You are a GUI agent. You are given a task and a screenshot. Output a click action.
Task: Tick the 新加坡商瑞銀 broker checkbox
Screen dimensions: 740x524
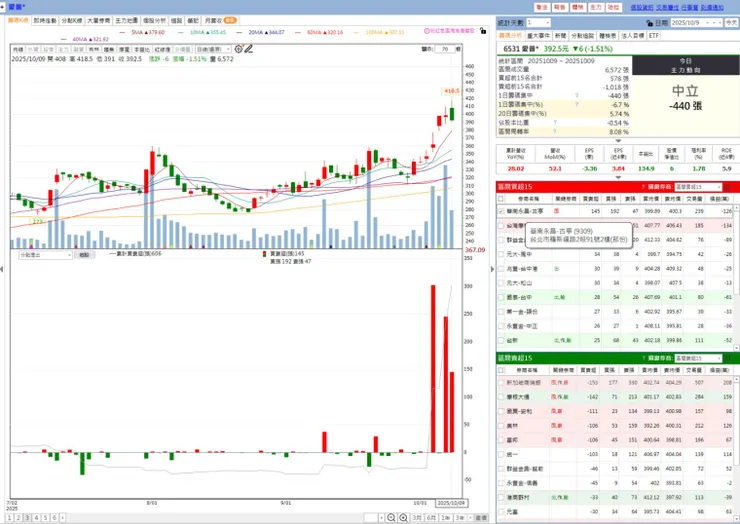coord(501,383)
